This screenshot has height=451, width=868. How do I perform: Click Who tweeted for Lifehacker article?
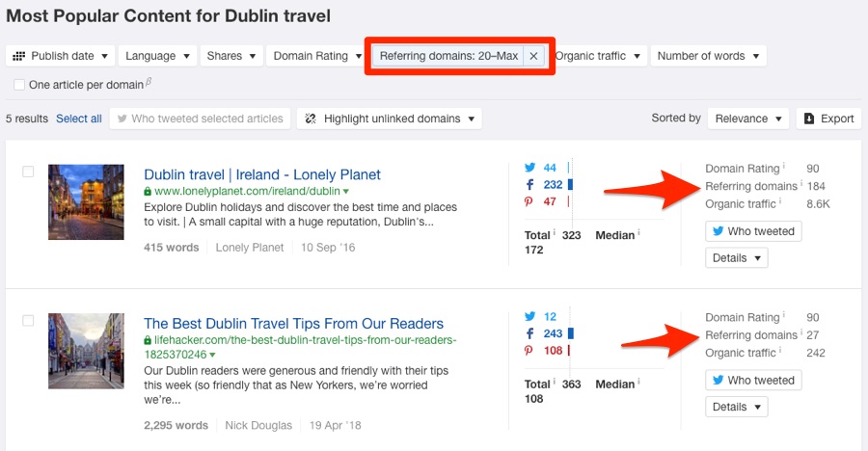pos(753,380)
